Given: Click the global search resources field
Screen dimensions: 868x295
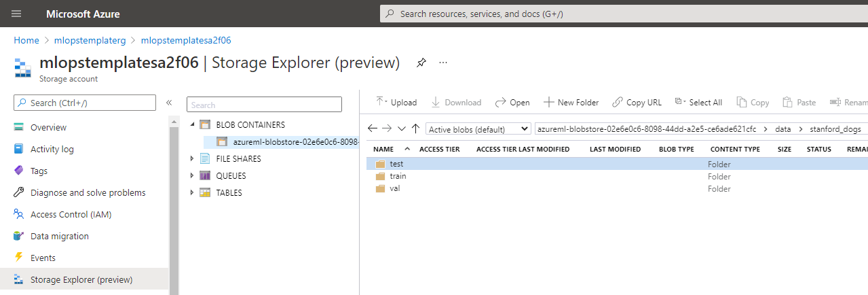Looking at the screenshot, I should (x=624, y=14).
